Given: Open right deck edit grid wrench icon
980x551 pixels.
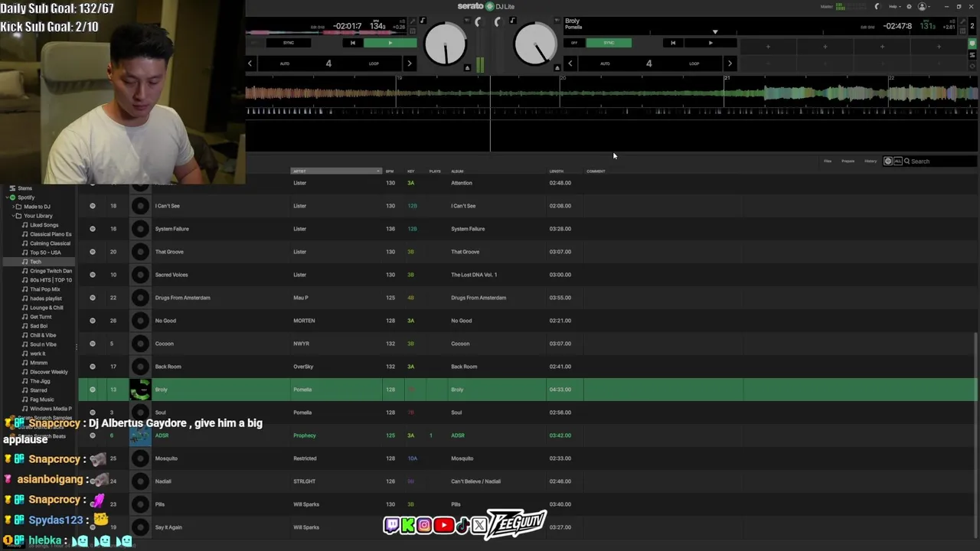Looking at the screenshot, I should pyautogui.click(x=962, y=21).
